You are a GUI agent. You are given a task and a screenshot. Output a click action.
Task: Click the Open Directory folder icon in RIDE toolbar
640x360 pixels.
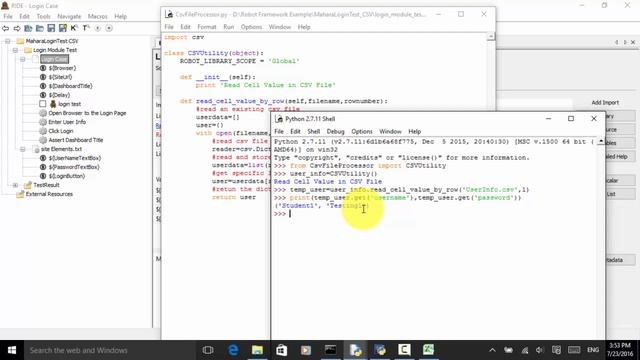[x=40, y=28]
